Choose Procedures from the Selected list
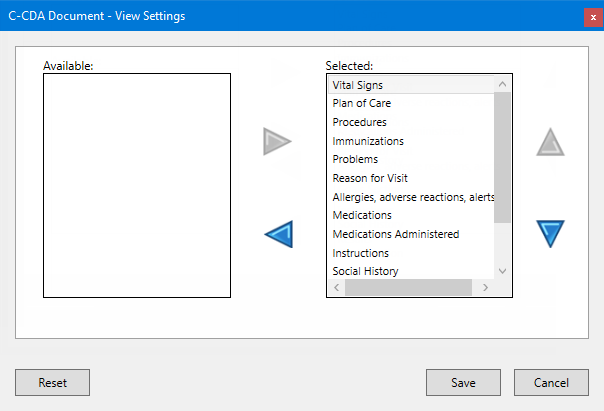This screenshot has height=411, width=604. pos(360,122)
